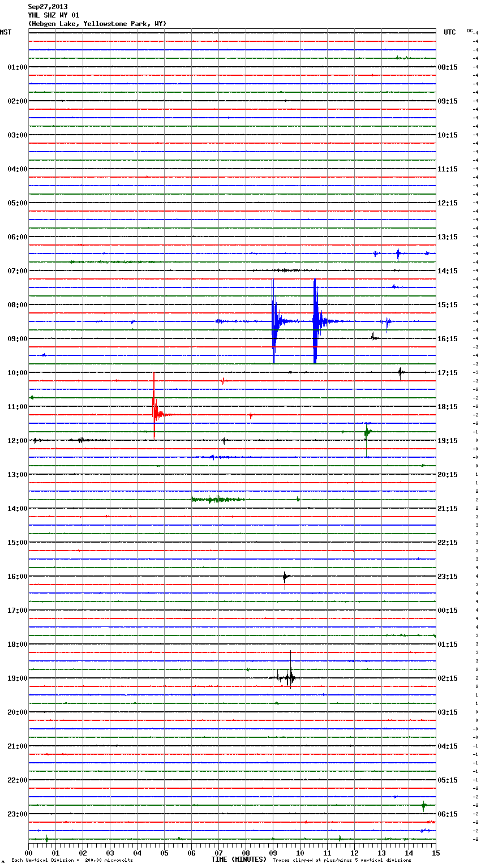This screenshot has width=481, height=868.
Task: Click the Sep27,2013 date header
Action: (48, 7)
